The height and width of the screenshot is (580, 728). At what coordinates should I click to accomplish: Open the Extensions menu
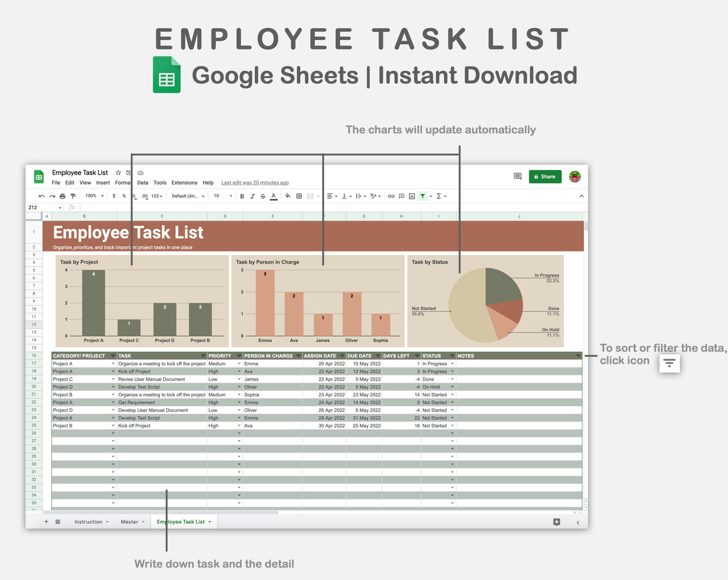tap(184, 183)
